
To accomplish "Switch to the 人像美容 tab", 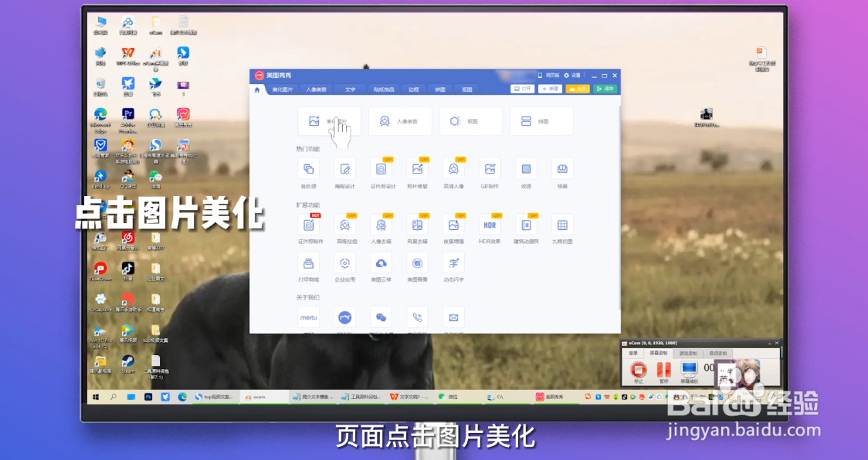I will pos(317,89).
